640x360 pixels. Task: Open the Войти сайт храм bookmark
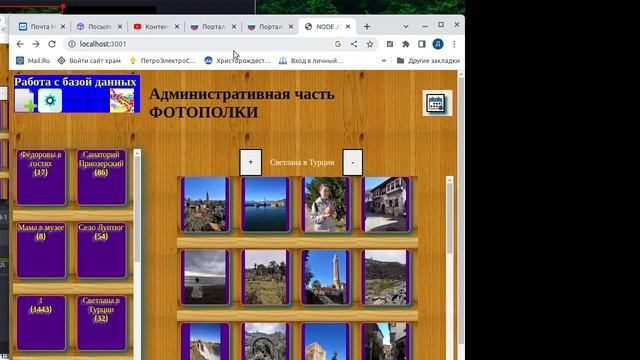tap(89, 60)
